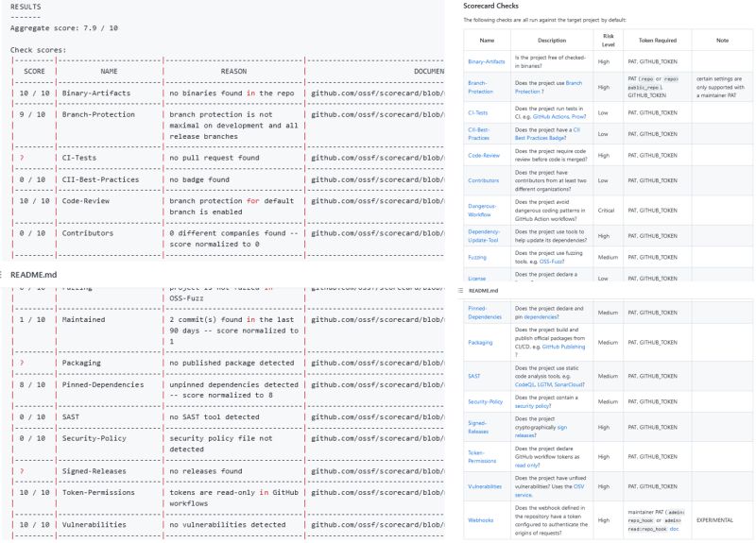Viewport: 756px width, 543px height.
Task: Select the Aggregate score 7.9 / 10 line
Action: click(x=64, y=28)
